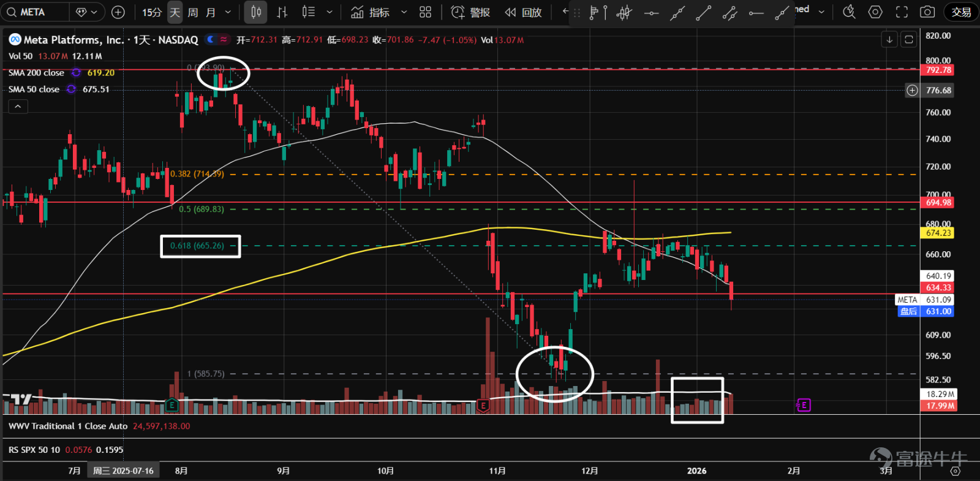Click the Meta Platforms, Inc. title
This screenshot has height=481, width=980.
coord(73,39)
